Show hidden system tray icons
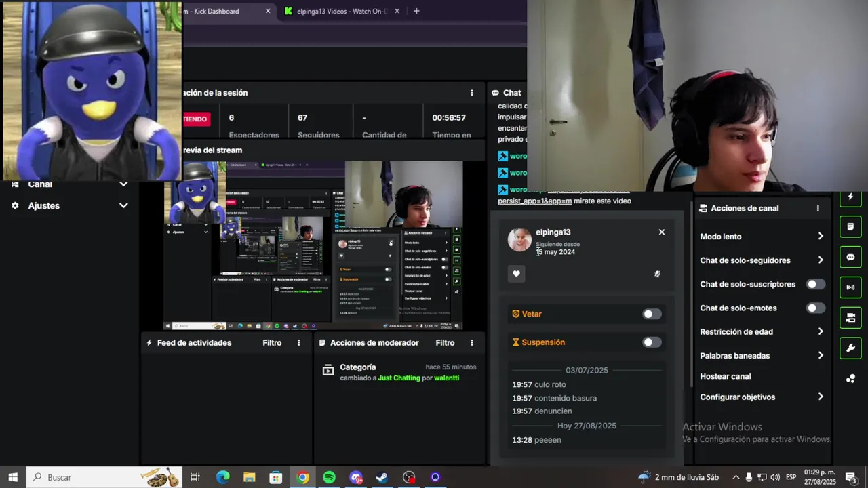868x488 pixels. (x=736, y=477)
